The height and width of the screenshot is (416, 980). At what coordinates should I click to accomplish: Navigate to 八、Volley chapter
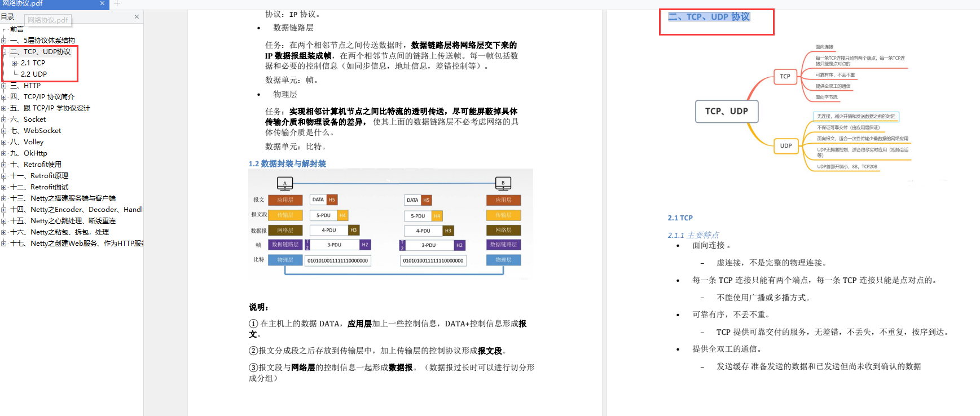click(x=27, y=142)
